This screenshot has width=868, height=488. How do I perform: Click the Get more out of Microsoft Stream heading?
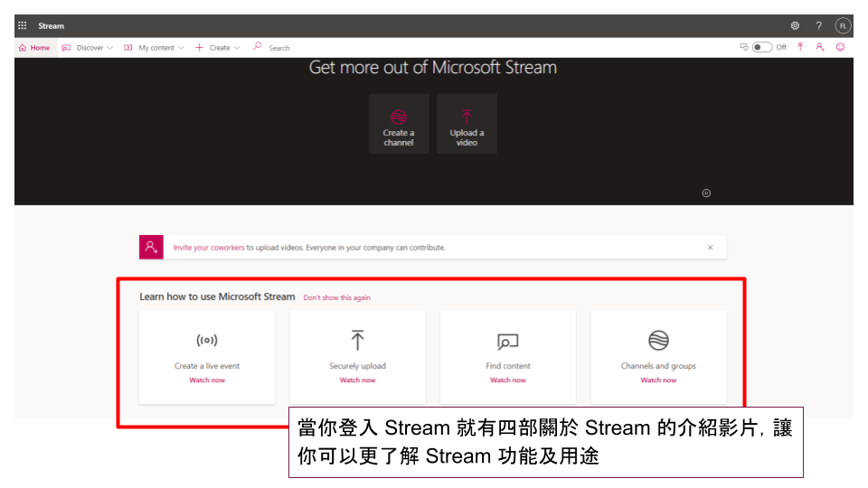click(x=433, y=68)
